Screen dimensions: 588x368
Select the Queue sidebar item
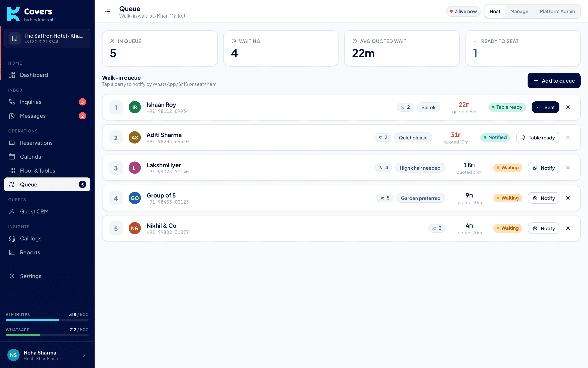(x=47, y=184)
